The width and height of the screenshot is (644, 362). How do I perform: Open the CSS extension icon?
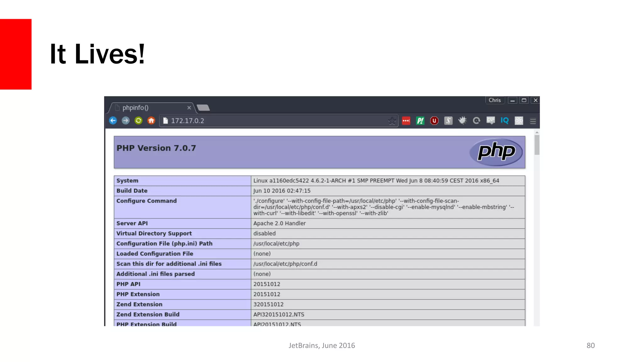(x=491, y=121)
